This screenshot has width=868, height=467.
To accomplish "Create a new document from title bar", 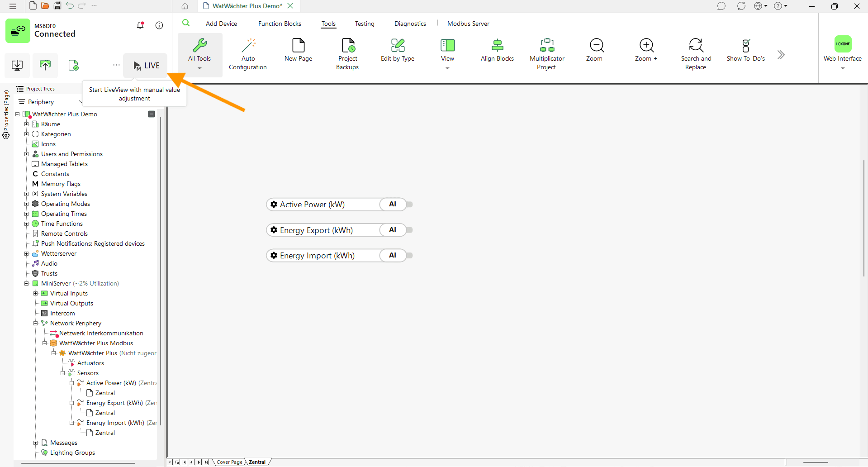I will pyautogui.click(x=33, y=5).
